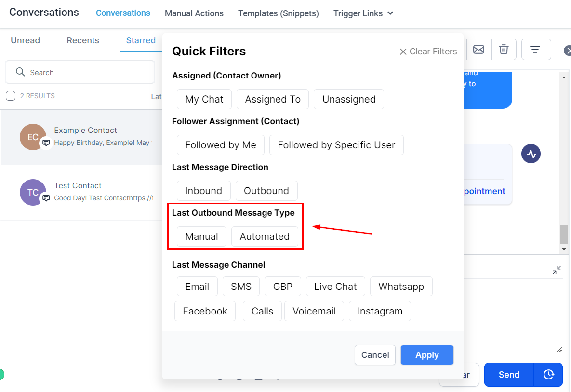Click the activity pulse icon
This screenshot has width=571, height=392.
coord(531,154)
